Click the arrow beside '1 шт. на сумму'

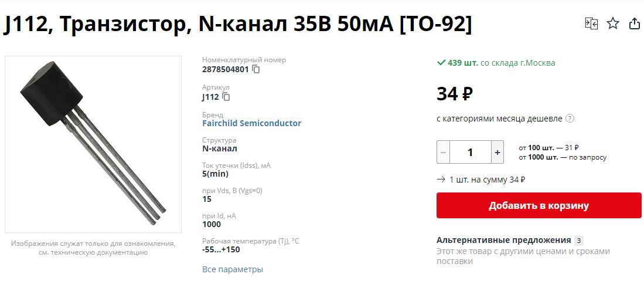(x=441, y=180)
